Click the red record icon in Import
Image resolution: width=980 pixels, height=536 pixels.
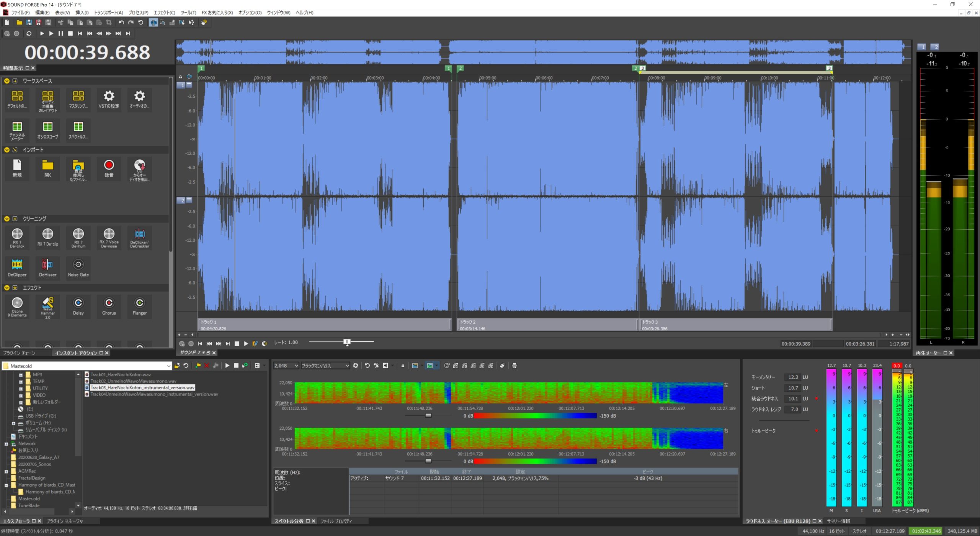tap(109, 168)
